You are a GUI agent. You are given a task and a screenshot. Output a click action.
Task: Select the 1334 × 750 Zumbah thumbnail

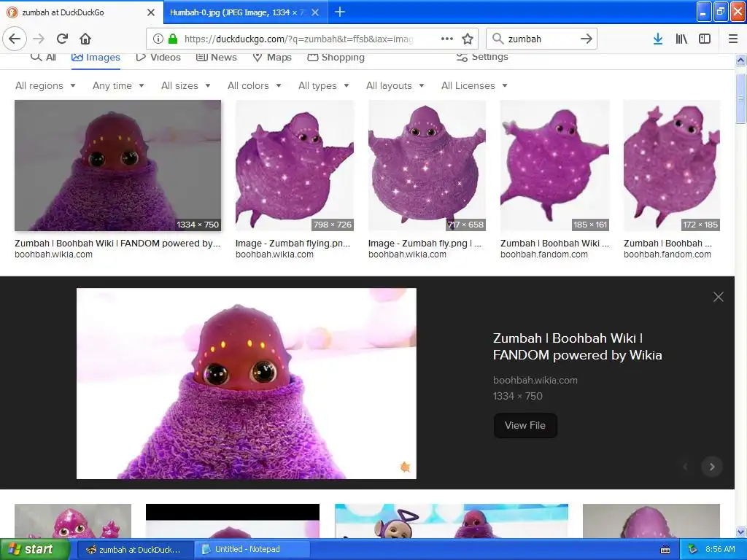pyautogui.click(x=117, y=166)
